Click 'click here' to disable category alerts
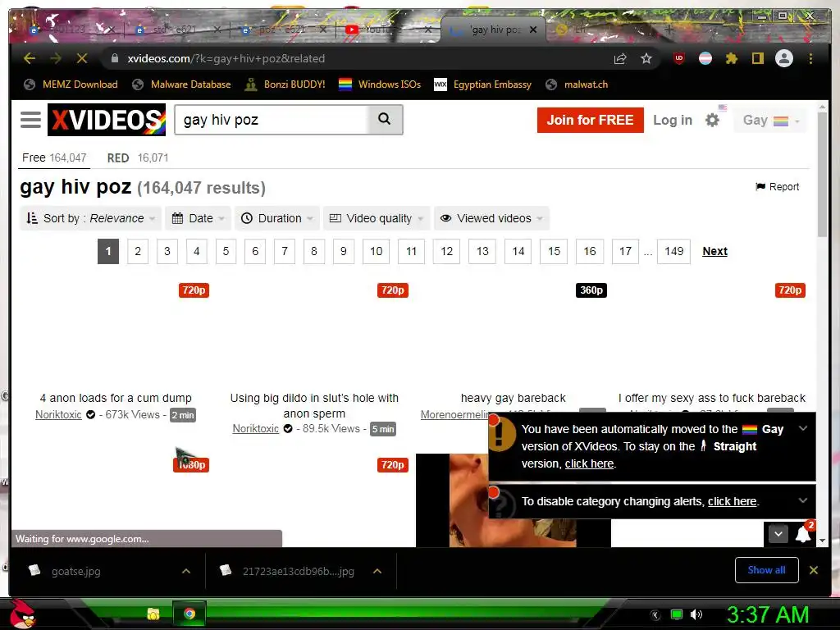This screenshot has height=630, width=840. pyautogui.click(x=732, y=501)
